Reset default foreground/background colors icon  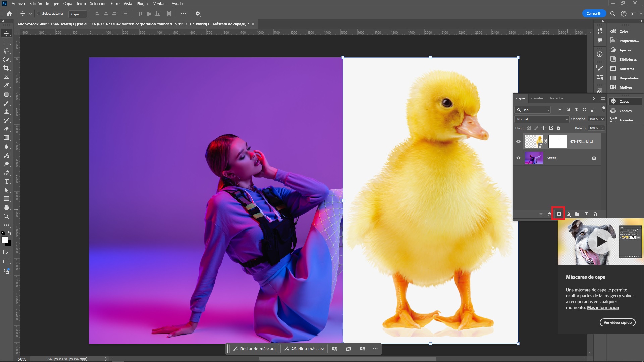tap(3, 233)
